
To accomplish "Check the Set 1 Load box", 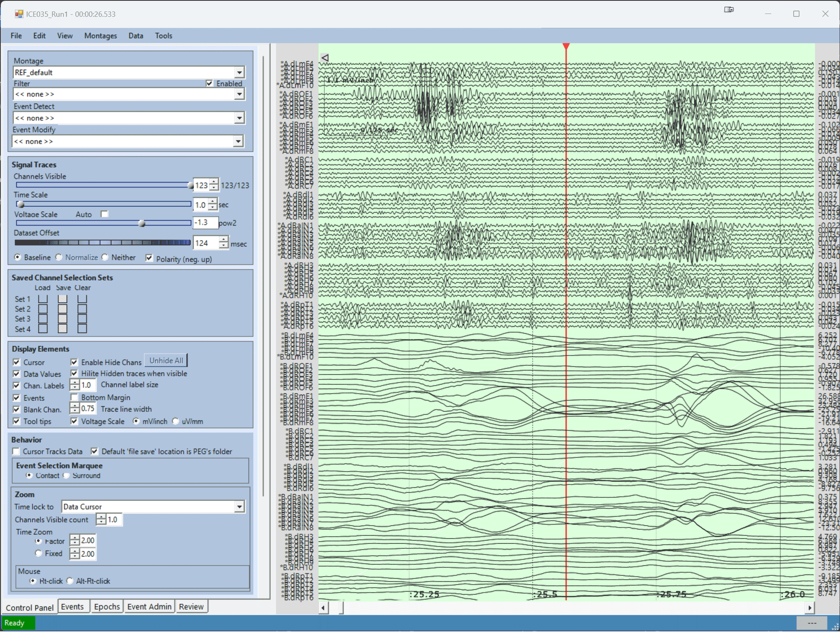I will point(43,299).
